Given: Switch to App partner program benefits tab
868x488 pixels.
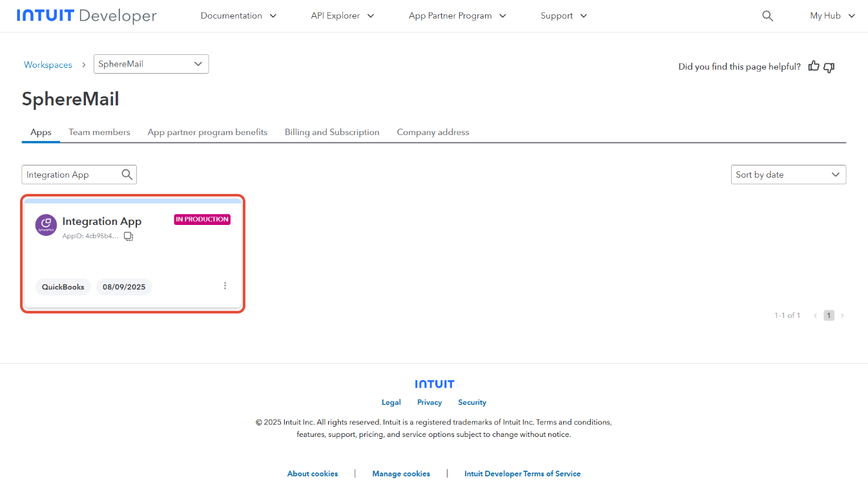Looking at the screenshot, I should tap(207, 132).
